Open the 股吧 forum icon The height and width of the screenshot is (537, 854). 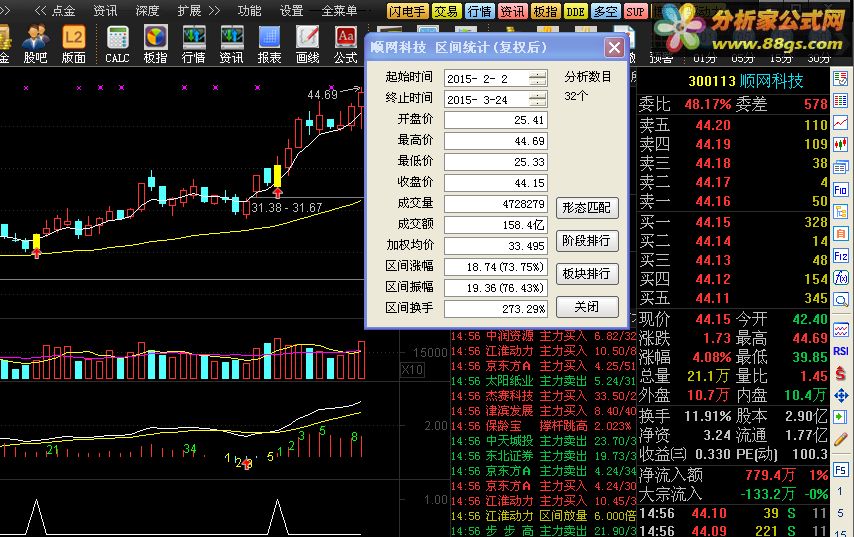[35, 44]
